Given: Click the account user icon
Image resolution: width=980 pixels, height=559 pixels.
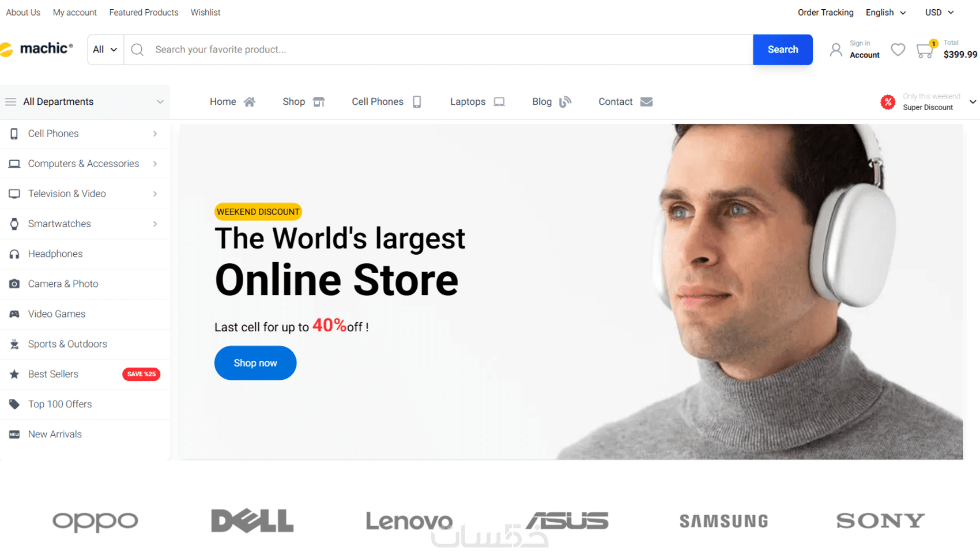Looking at the screenshot, I should (835, 50).
